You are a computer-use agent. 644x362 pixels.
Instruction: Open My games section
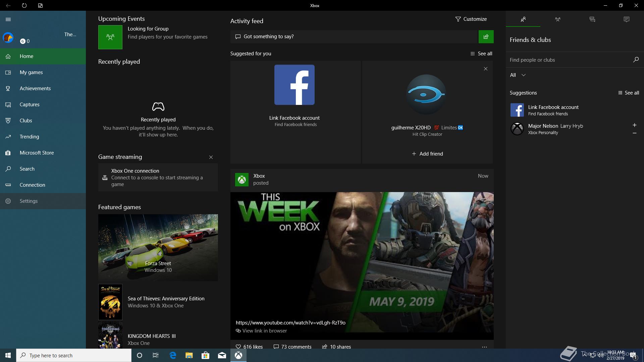click(x=43, y=72)
